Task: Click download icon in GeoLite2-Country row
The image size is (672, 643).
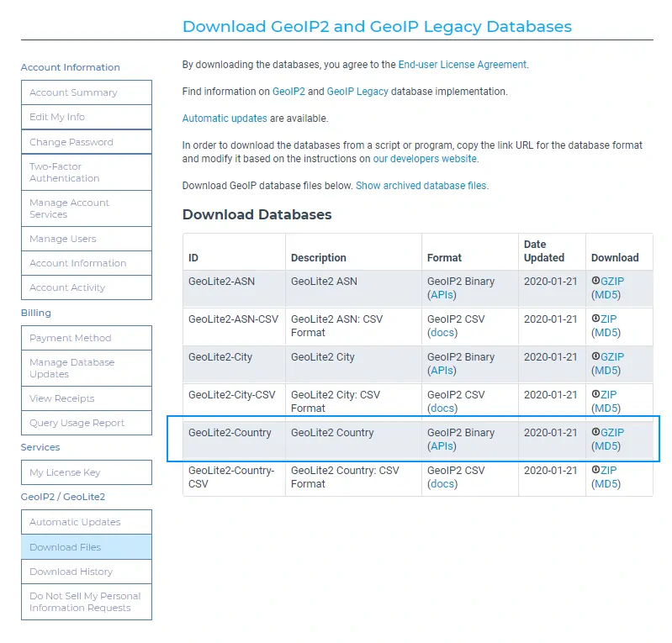Action: [x=595, y=432]
